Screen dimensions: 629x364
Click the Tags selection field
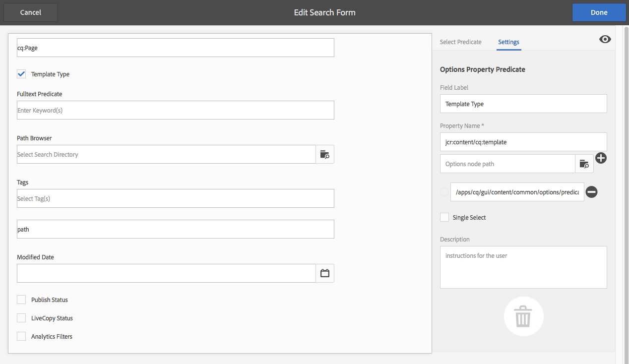(175, 198)
